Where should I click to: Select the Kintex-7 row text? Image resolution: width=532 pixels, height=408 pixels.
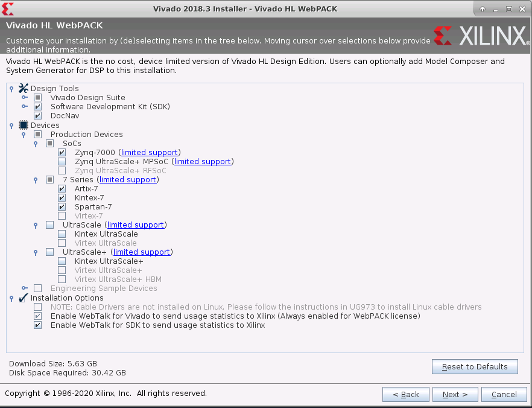89,197
